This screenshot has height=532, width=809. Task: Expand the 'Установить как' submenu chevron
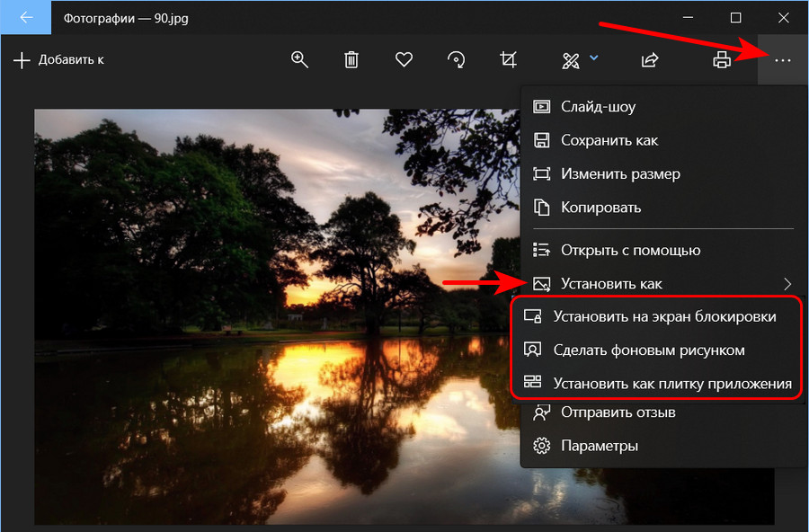(787, 284)
